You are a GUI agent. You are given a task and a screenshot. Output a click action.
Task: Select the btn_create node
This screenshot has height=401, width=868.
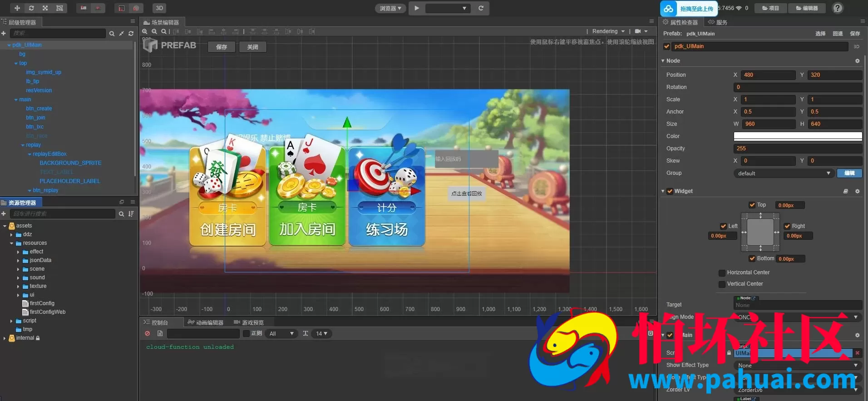coord(39,109)
